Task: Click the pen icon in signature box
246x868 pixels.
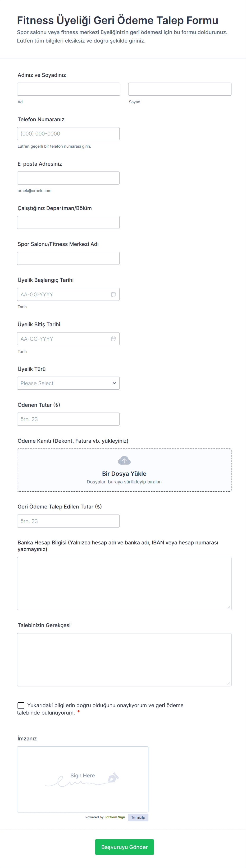Action: [x=113, y=778]
